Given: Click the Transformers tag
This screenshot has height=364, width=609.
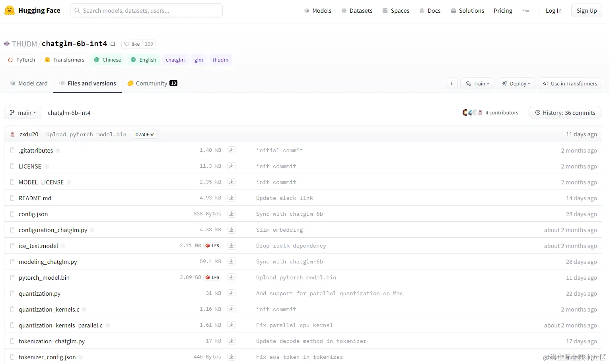Looking at the screenshot, I should pos(64,60).
